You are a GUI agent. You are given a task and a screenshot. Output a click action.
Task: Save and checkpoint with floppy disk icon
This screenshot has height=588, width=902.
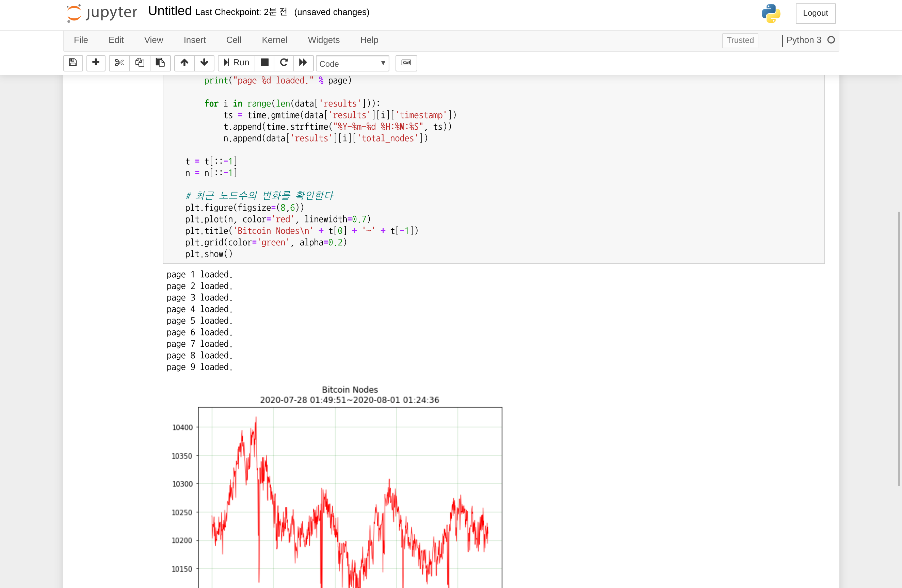click(x=73, y=63)
